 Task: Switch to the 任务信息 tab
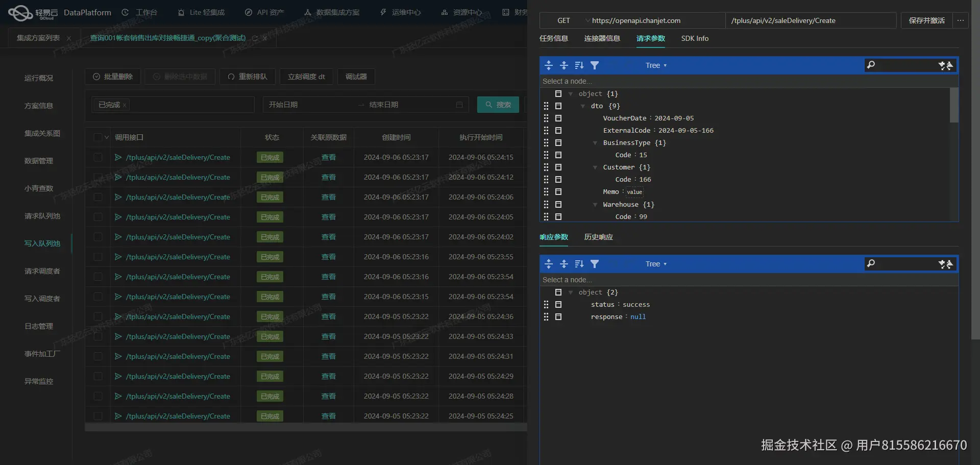[554, 38]
